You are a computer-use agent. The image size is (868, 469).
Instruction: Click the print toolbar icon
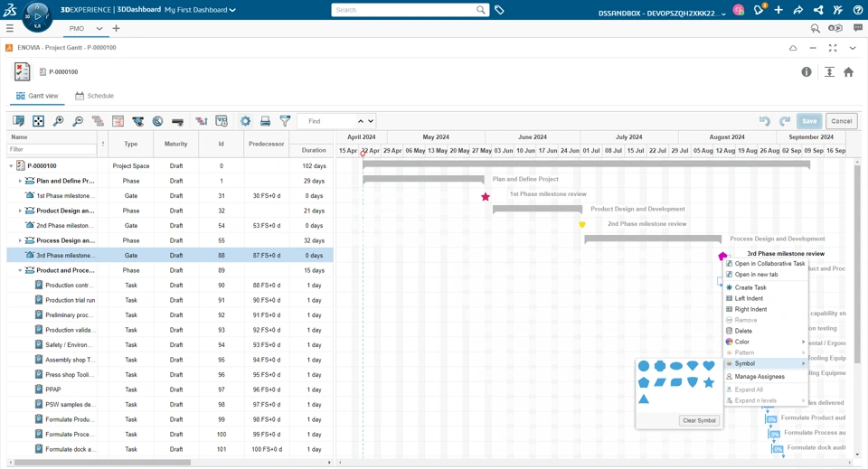[x=265, y=121]
